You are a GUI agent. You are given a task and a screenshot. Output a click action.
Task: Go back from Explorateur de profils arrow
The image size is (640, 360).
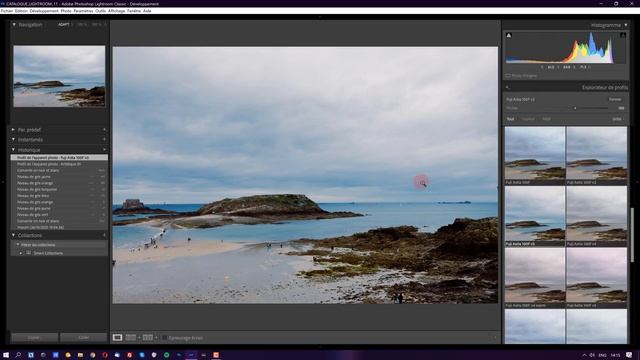(x=507, y=87)
